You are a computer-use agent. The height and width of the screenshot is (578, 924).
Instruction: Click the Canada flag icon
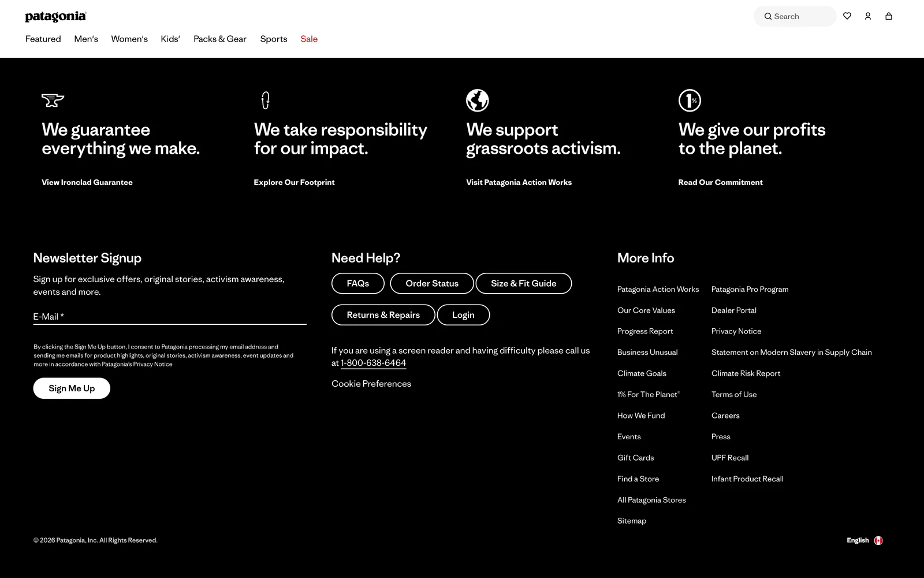[x=878, y=540]
